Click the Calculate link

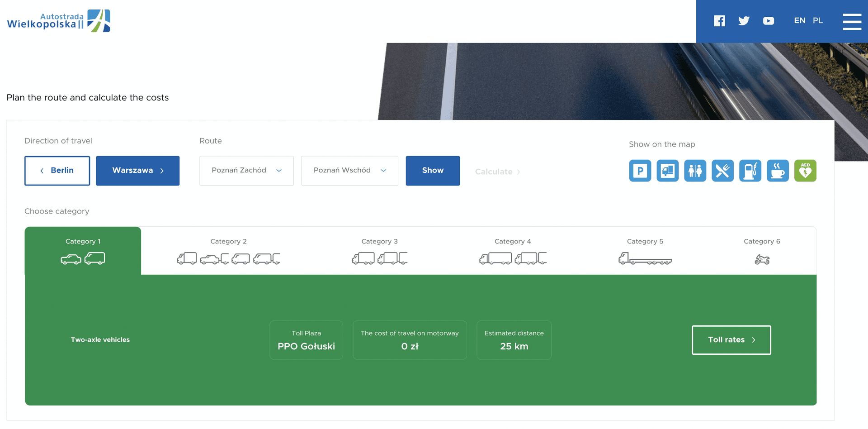coord(497,172)
